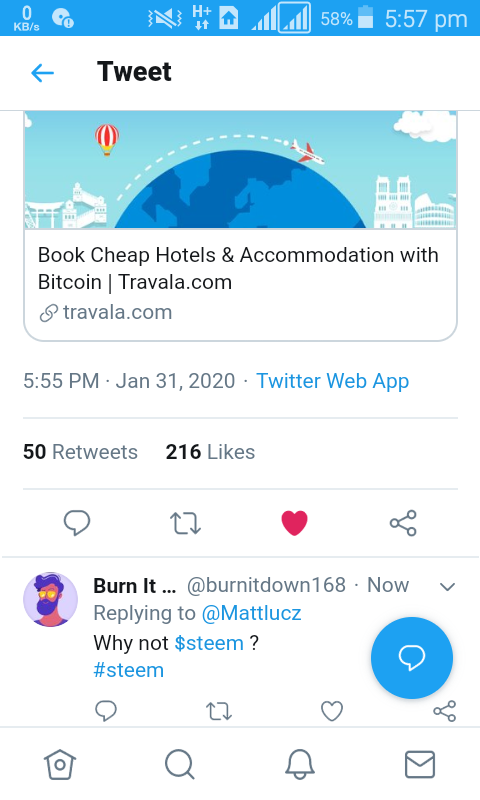The height and width of the screenshot is (800, 480).
Task: Open the Search tab
Action: pos(180,765)
